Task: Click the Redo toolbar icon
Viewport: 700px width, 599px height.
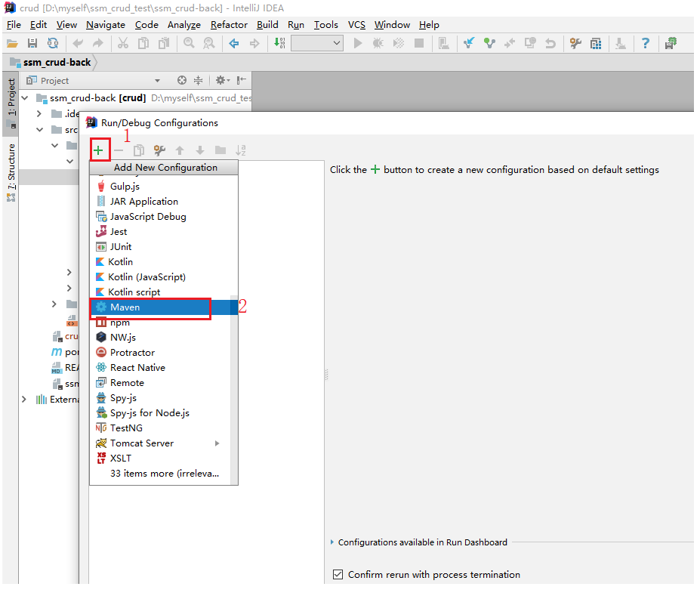Action: (97, 43)
